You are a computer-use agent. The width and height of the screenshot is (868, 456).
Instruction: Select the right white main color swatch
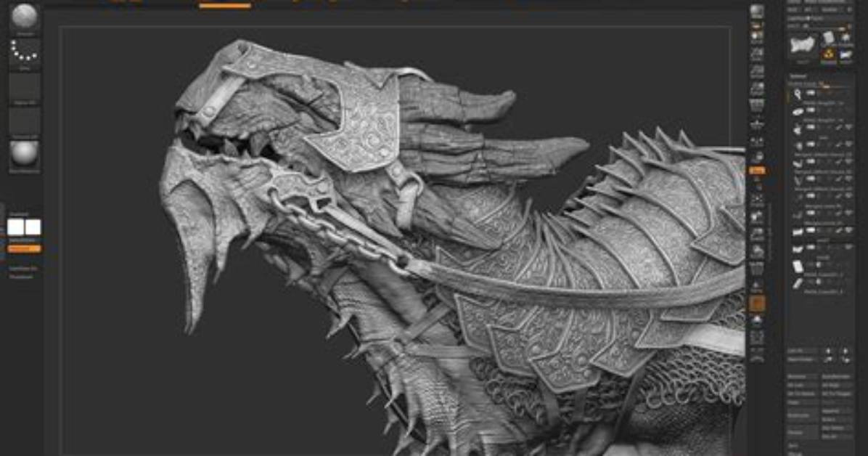click(x=33, y=227)
